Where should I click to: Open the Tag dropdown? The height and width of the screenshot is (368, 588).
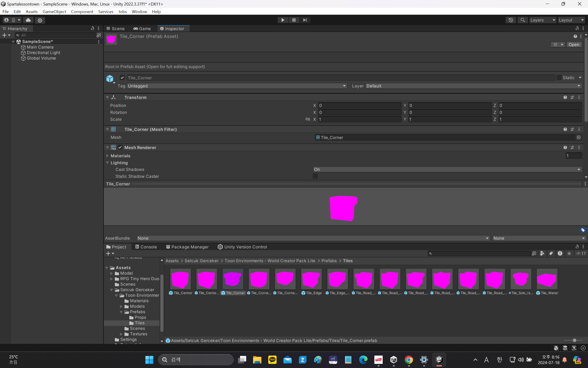[237, 86]
